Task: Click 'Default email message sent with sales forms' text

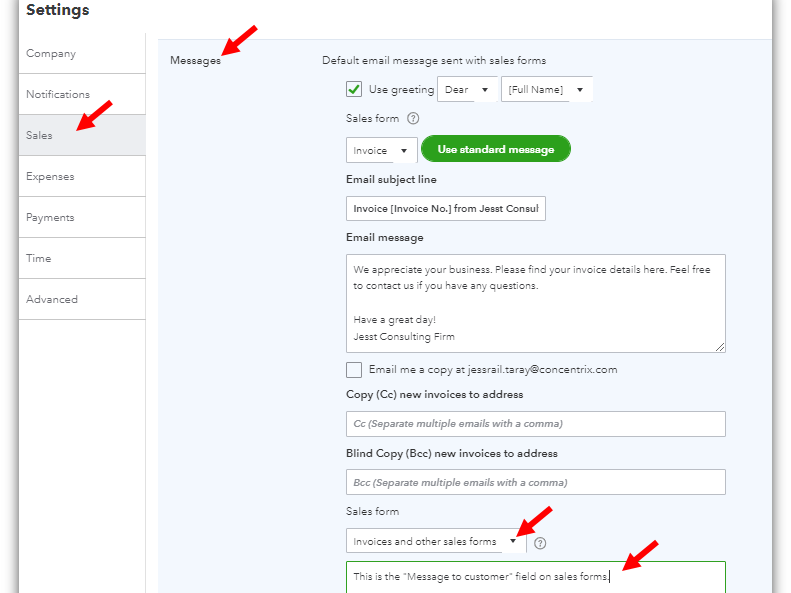Action: click(434, 61)
